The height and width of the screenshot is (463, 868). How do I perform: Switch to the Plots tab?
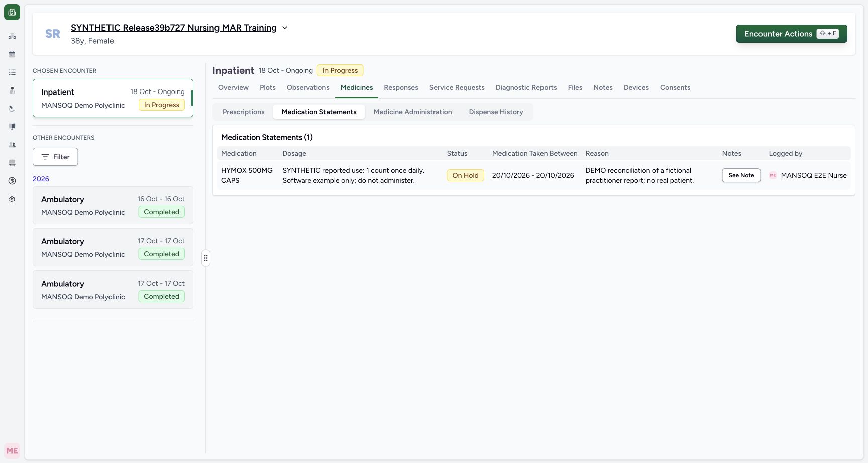tap(268, 87)
